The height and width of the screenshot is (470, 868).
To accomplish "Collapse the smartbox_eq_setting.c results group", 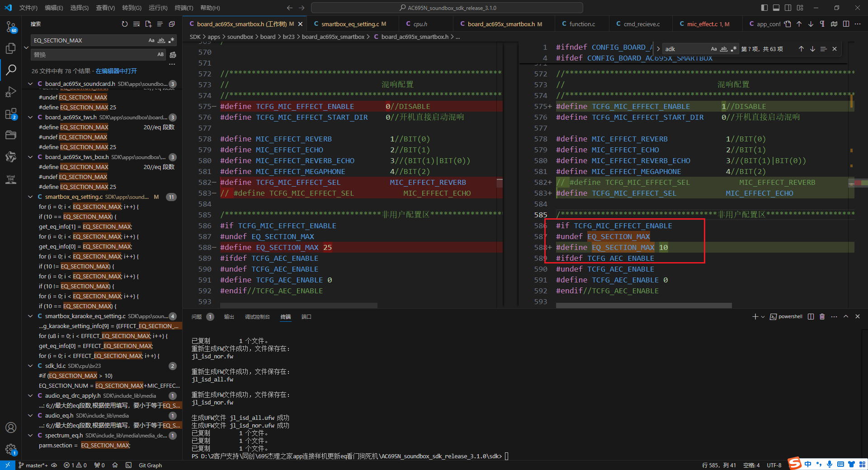I will [30, 197].
